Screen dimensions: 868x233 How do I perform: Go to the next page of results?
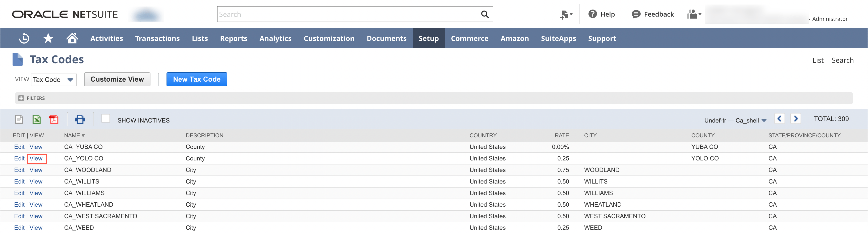796,119
